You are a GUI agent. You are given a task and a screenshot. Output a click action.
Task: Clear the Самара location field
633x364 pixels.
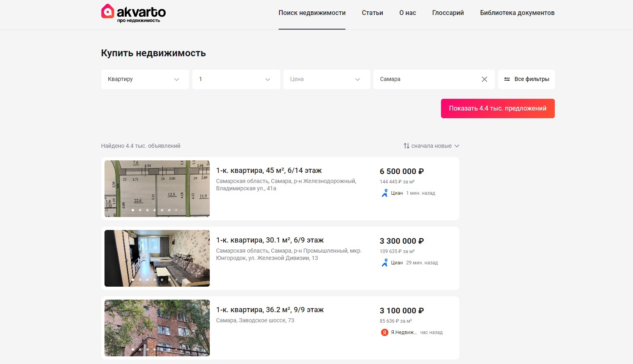[484, 79]
